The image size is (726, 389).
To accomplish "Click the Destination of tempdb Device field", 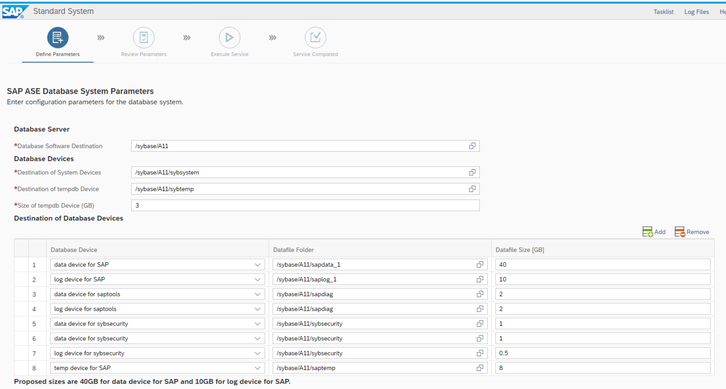I will pyautogui.click(x=305, y=189).
